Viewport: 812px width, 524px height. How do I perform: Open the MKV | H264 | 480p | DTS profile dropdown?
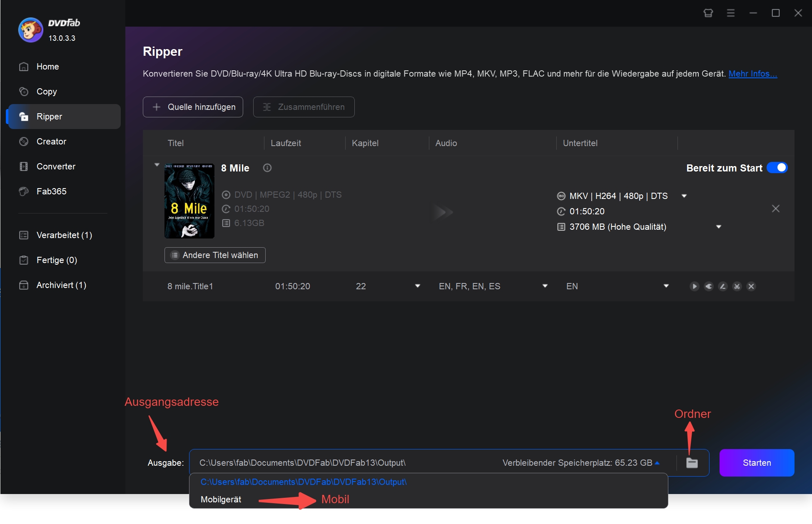(x=684, y=196)
